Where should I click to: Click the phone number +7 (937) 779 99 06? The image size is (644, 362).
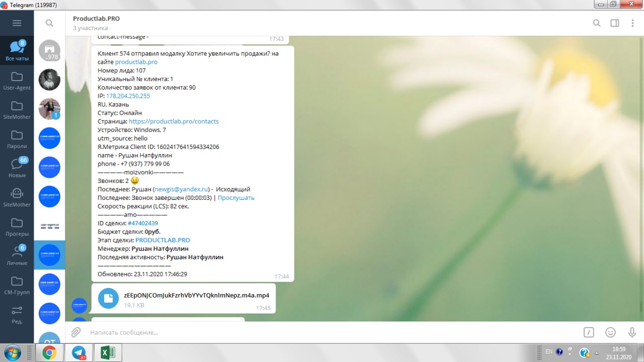(x=144, y=164)
